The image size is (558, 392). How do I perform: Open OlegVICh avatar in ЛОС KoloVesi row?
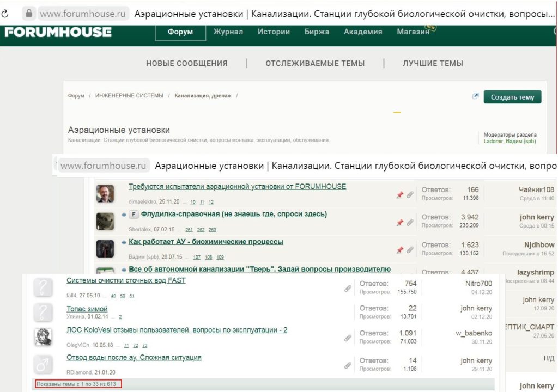pyautogui.click(x=43, y=337)
